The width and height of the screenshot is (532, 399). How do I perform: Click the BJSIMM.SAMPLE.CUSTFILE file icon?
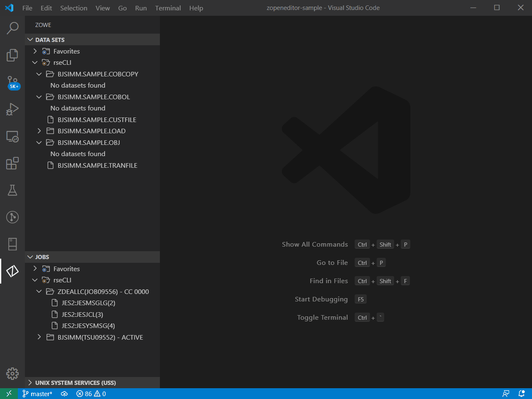pyautogui.click(x=50, y=120)
